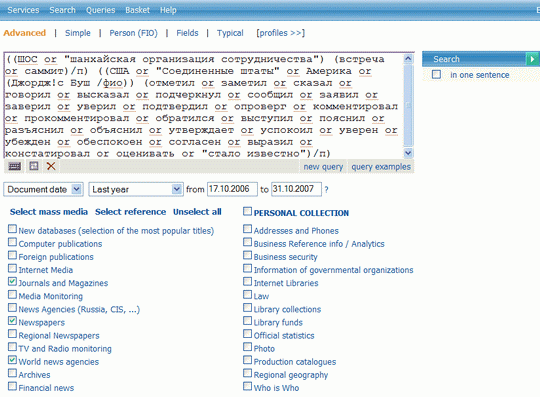Open the Services menu
This screenshot has width=540, height=397.
pos(23,10)
